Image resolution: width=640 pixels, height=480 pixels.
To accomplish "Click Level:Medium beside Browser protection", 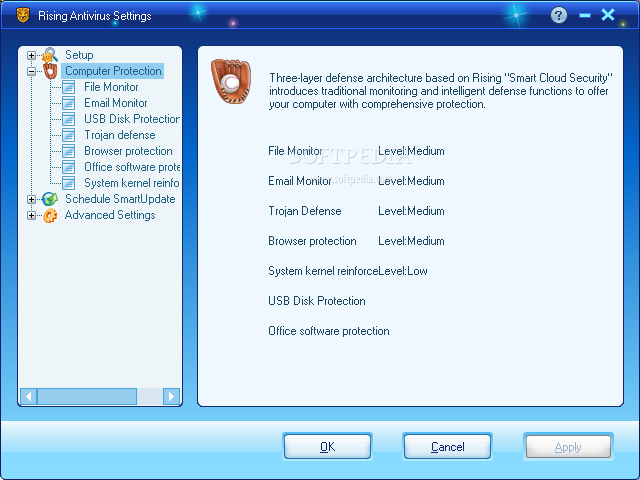I will click(411, 241).
